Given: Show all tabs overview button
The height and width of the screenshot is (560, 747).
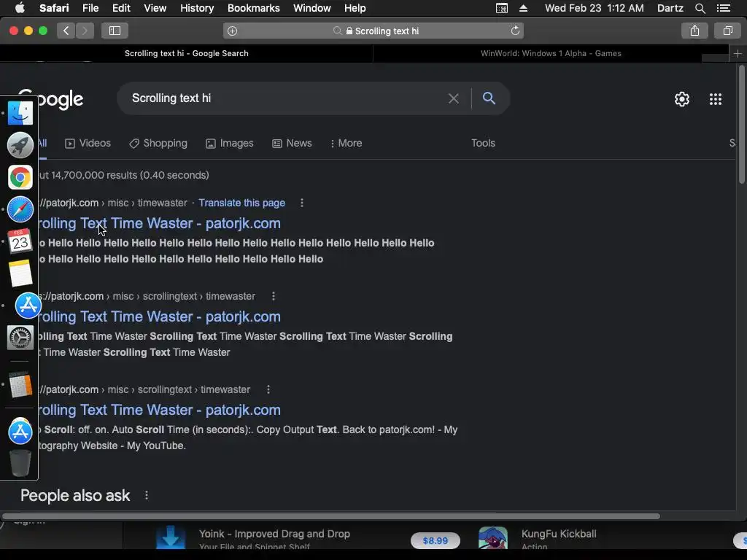Looking at the screenshot, I should point(727,31).
